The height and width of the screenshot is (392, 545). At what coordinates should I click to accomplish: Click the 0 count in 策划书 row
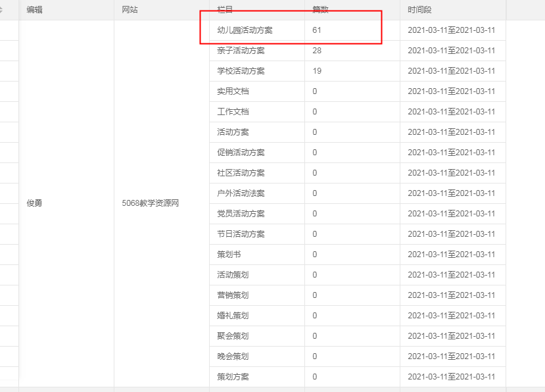pos(314,255)
